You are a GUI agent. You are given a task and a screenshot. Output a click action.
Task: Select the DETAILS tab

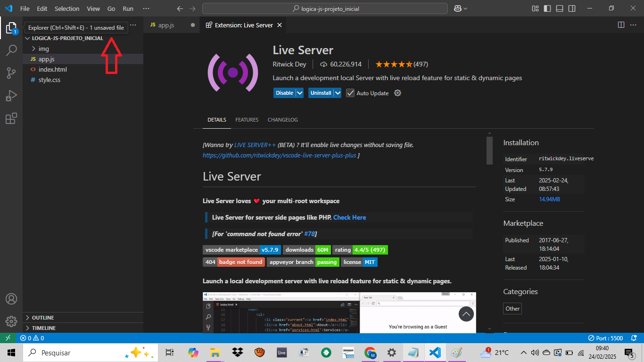pos(217,120)
